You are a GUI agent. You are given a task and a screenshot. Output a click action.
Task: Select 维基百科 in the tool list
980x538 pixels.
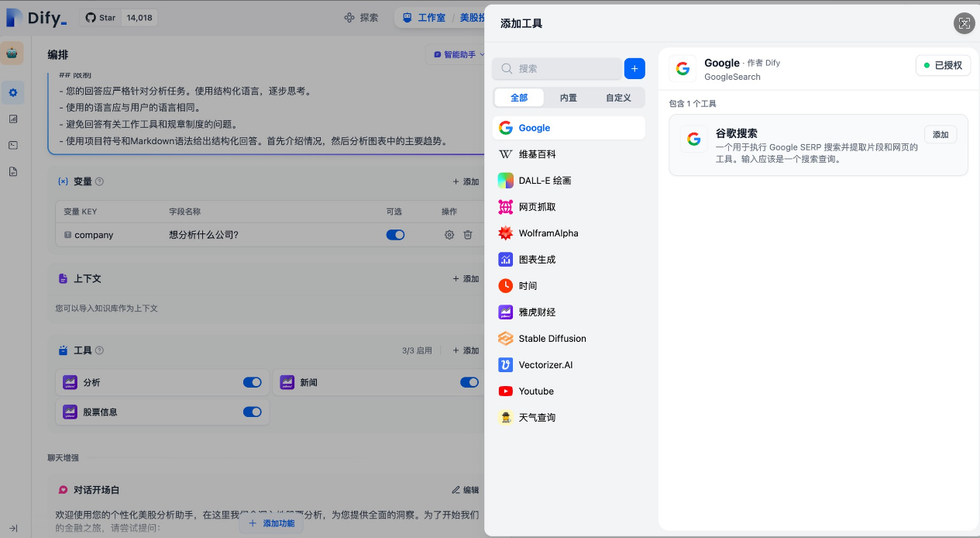(569, 154)
